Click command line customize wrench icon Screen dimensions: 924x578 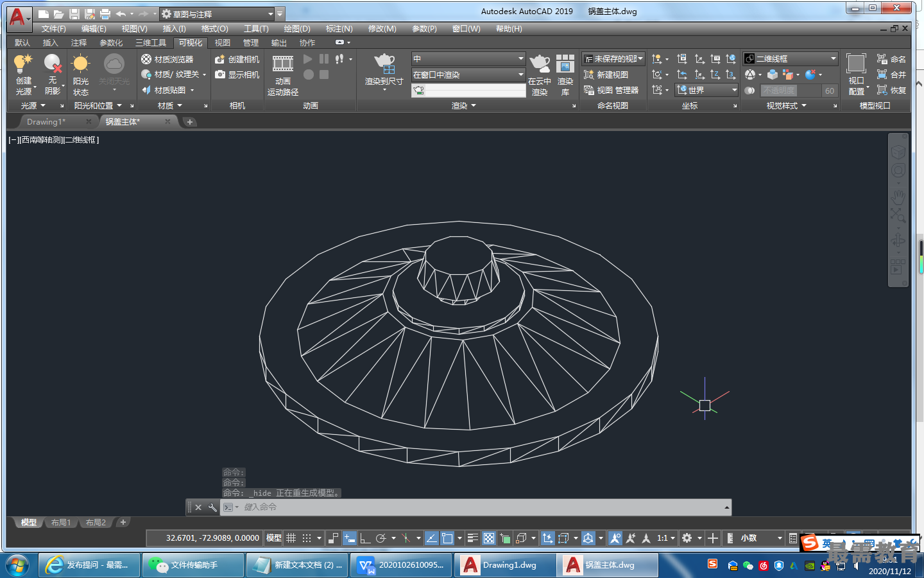coord(212,507)
